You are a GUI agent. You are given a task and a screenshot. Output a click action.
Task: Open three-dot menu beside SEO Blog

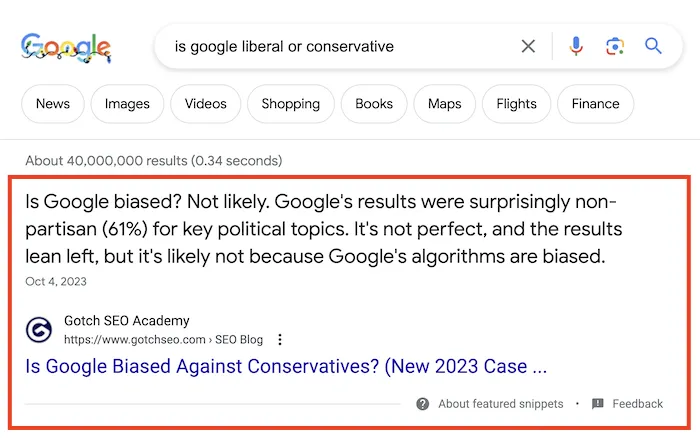pos(280,339)
